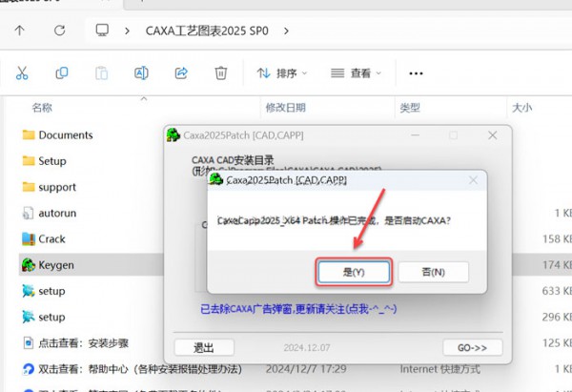Select the CAXA工艺图表2025 SP0 breadcrumb

207,31
